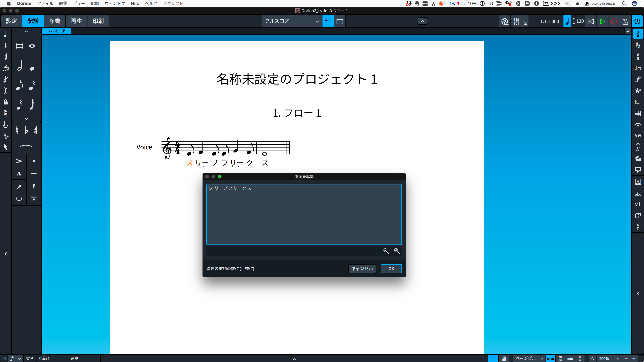The width and height of the screenshot is (644, 362).
Task: Select the whole note duration
Action: (x=32, y=46)
